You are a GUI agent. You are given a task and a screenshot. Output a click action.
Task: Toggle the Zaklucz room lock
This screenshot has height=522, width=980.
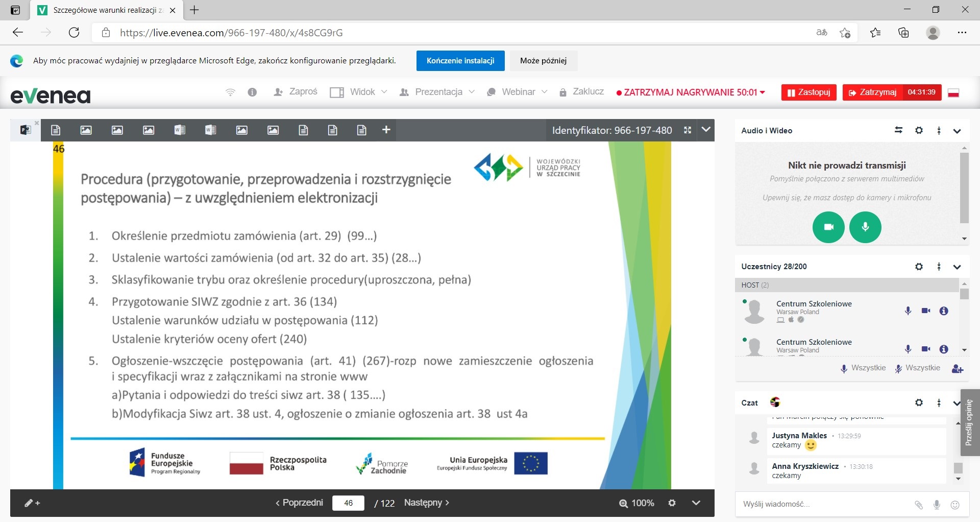[581, 92]
